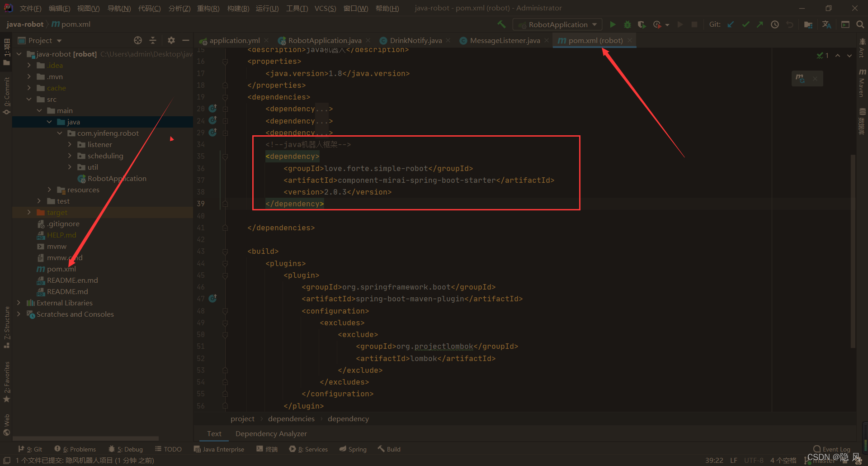Expand the .mvn folder
The image size is (868, 466).
29,76
